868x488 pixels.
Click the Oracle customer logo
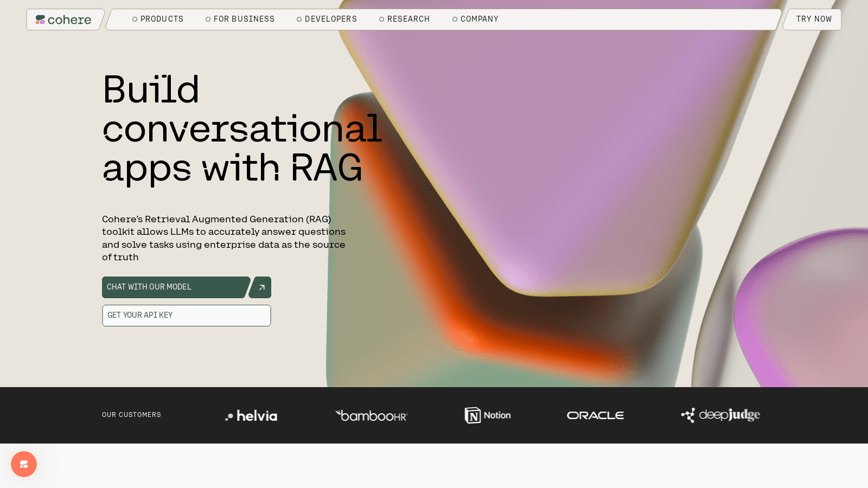[595, 415]
